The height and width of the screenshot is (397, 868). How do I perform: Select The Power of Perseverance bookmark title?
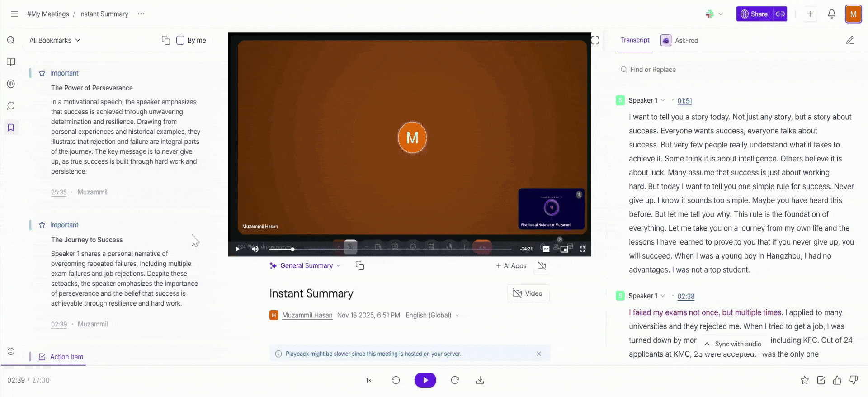92,88
